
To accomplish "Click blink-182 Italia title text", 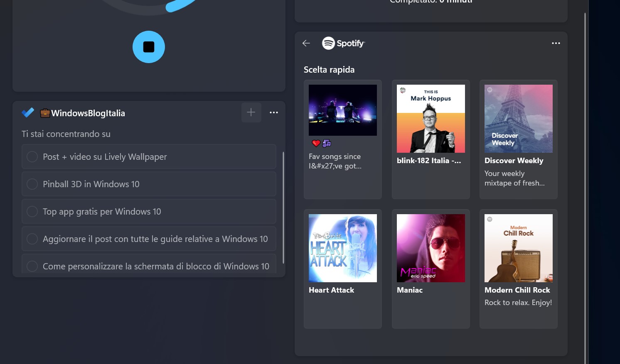I will point(429,161).
